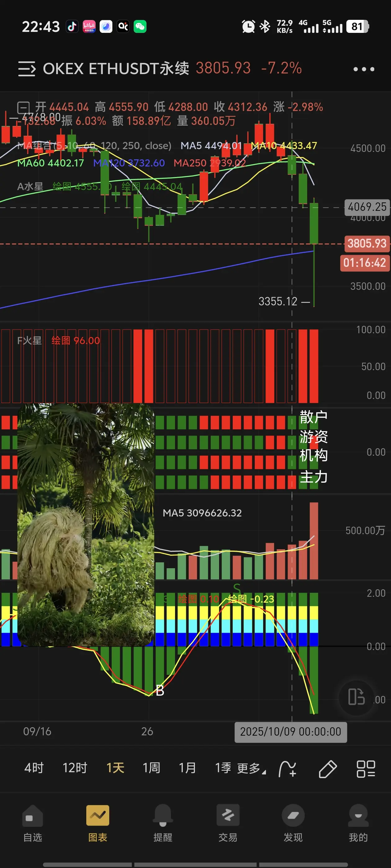Image resolution: width=391 pixels, height=868 pixels.
Task: Tap the floating jungle video thumbnail
Action: [x=86, y=525]
